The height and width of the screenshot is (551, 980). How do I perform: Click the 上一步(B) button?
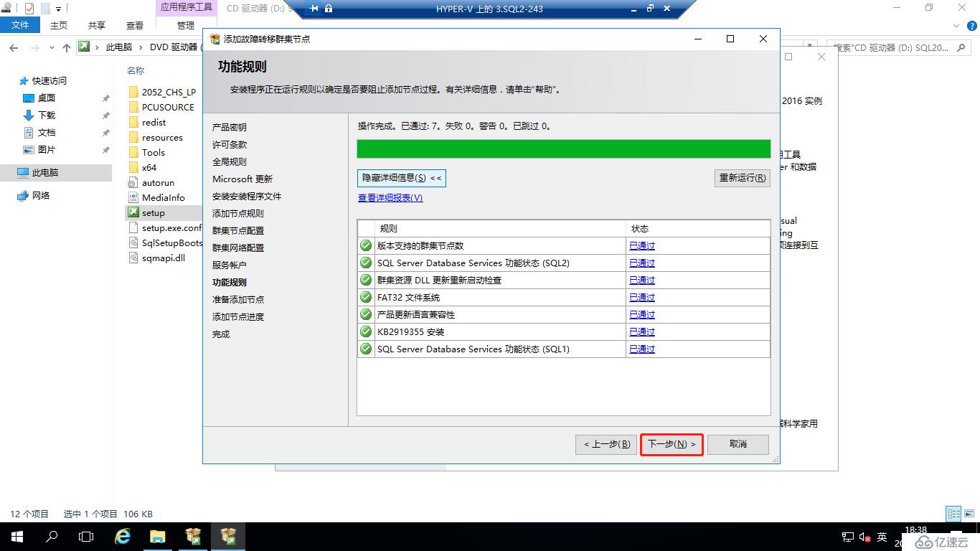pos(606,444)
